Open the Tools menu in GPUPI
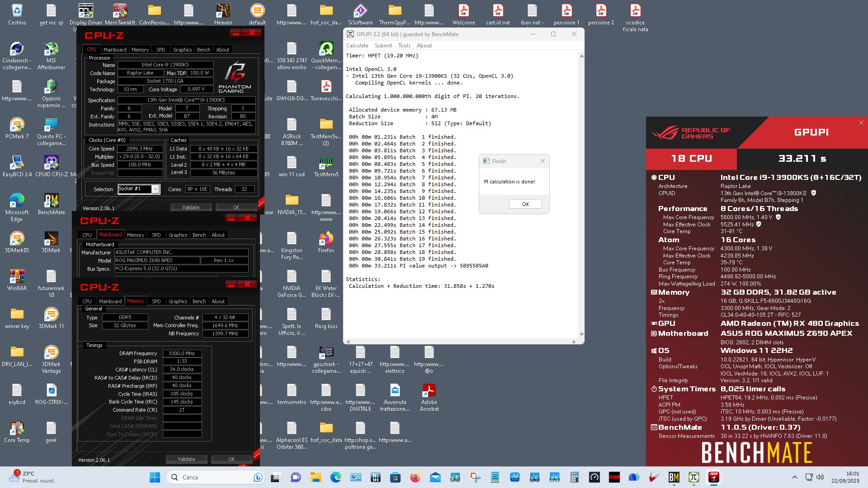 coord(404,46)
